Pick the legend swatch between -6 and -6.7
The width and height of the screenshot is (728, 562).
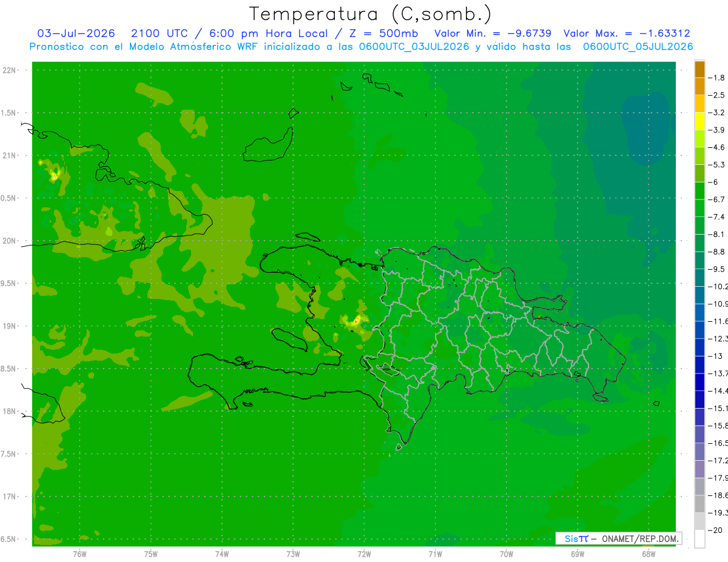[x=699, y=190]
